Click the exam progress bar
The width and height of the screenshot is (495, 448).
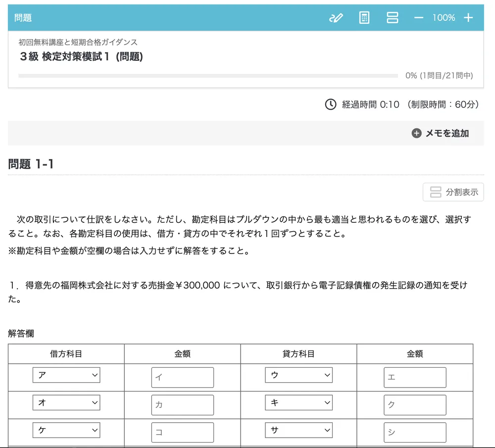(208, 76)
